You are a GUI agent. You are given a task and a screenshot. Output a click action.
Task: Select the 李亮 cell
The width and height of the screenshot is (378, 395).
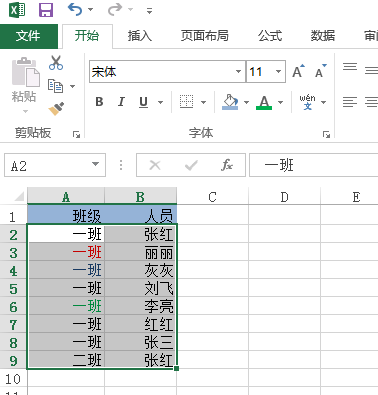[x=141, y=306]
